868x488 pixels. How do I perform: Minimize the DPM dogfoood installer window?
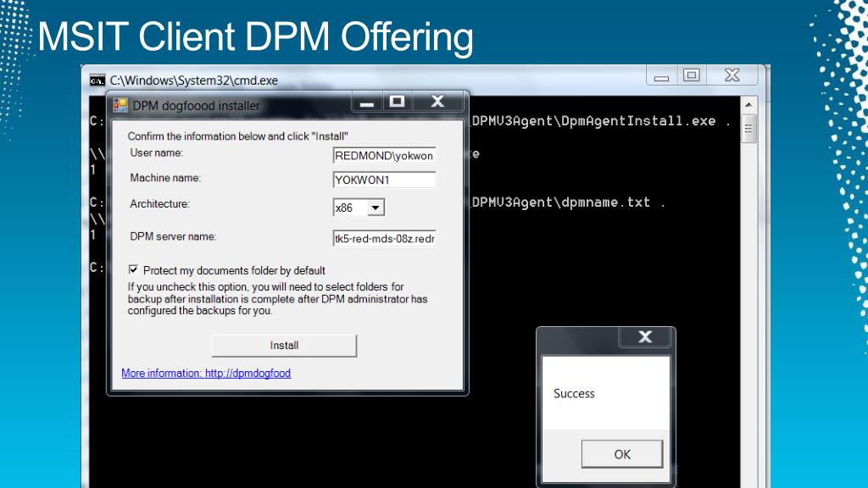click(366, 103)
